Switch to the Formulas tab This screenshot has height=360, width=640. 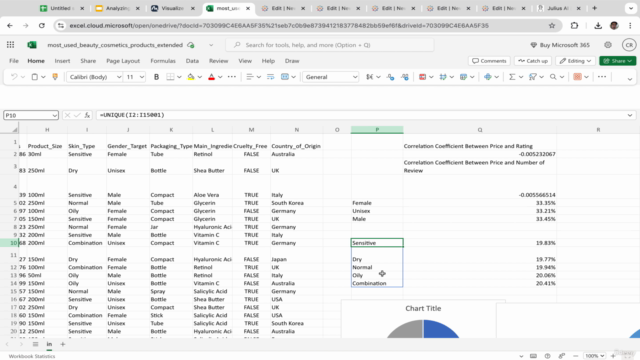[x=163, y=61]
